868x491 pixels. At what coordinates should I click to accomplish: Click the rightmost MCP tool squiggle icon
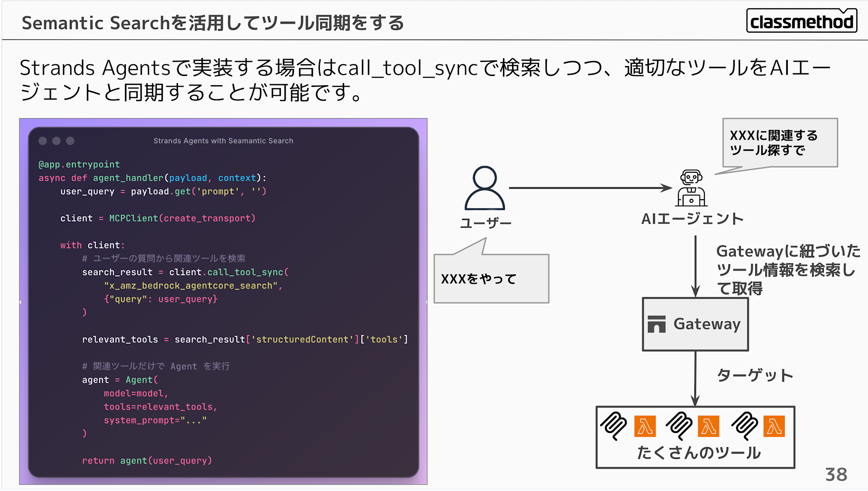[745, 425]
